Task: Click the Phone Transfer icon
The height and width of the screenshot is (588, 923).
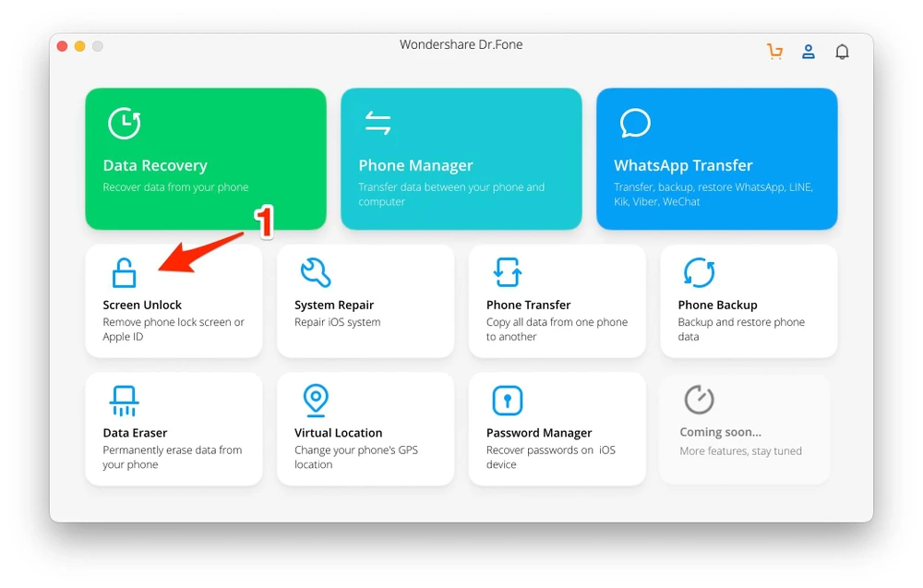Action: (508, 273)
